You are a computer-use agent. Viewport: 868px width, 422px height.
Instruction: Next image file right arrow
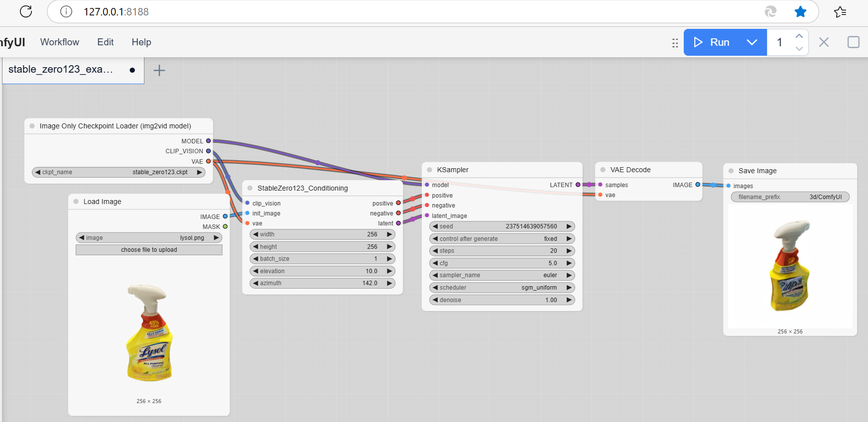[217, 238]
